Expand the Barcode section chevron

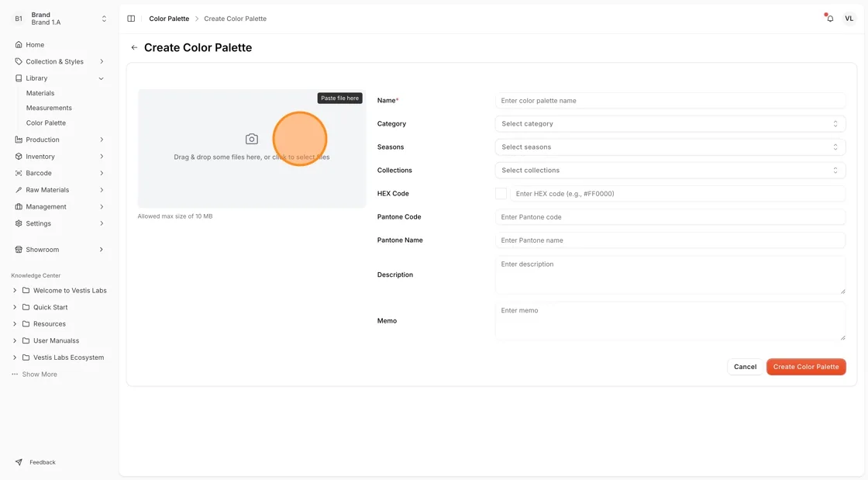point(102,173)
